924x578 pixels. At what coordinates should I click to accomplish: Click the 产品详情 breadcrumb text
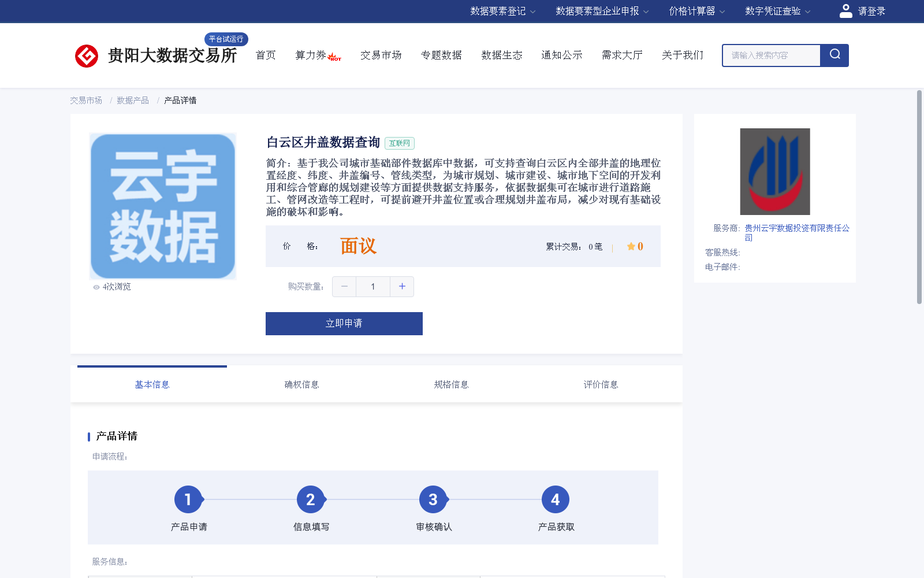(180, 101)
